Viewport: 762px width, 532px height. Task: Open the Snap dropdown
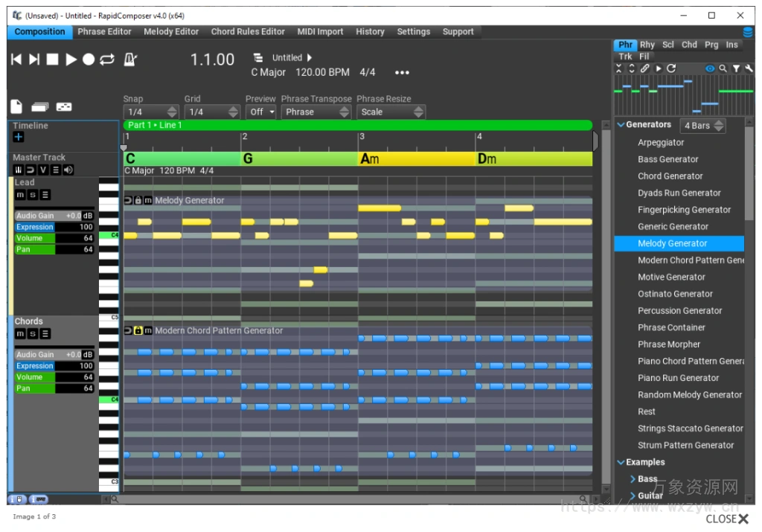click(x=150, y=112)
